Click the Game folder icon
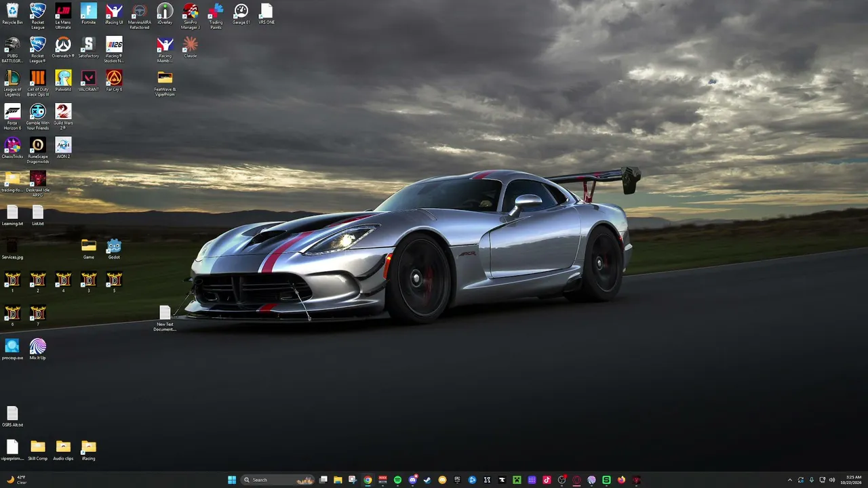The height and width of the screenshot is (488, 868). click(89, 249)
